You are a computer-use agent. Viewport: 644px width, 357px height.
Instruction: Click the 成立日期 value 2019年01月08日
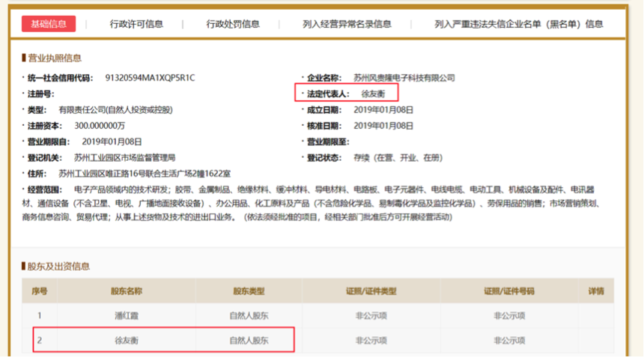coord(383,110)
